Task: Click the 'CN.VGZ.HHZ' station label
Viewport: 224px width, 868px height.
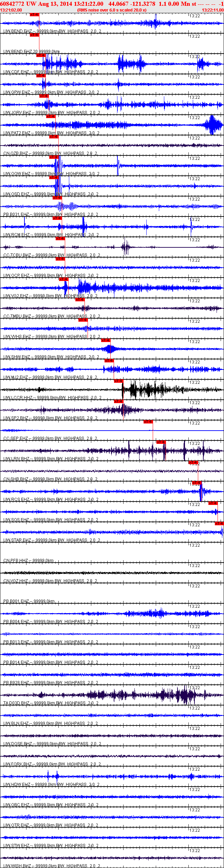Action: (16, 581)
